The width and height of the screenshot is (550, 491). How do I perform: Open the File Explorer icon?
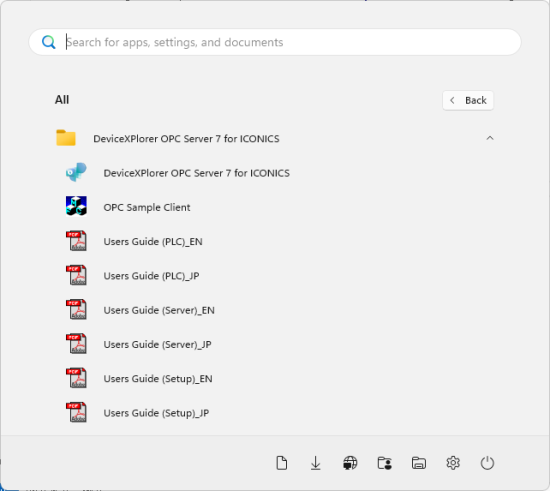[x=419, y=463]
